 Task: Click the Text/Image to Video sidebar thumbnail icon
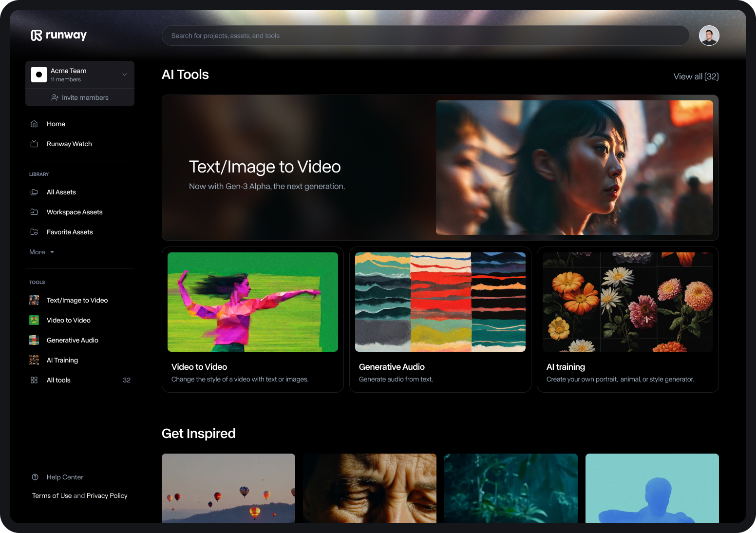(34, 300)
